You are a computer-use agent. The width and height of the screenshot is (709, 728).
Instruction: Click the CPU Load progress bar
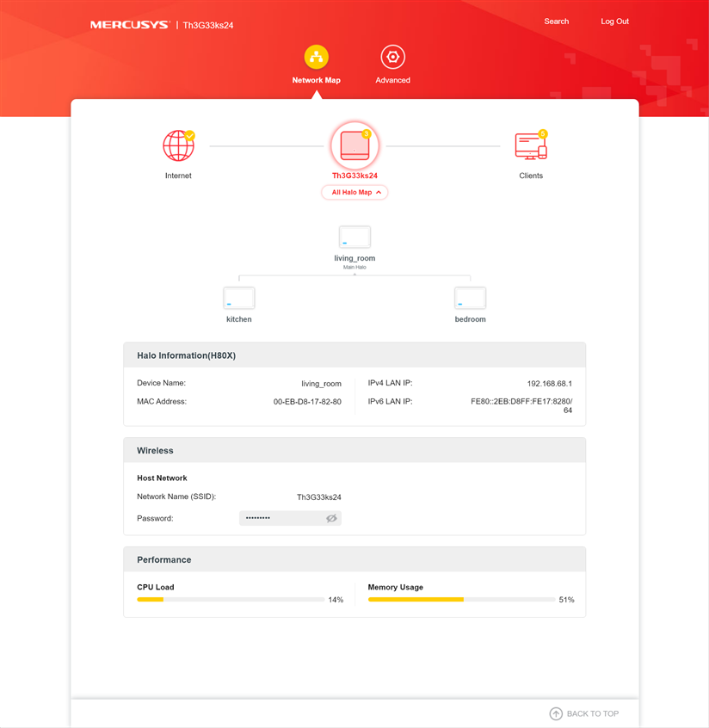[231, 600]
